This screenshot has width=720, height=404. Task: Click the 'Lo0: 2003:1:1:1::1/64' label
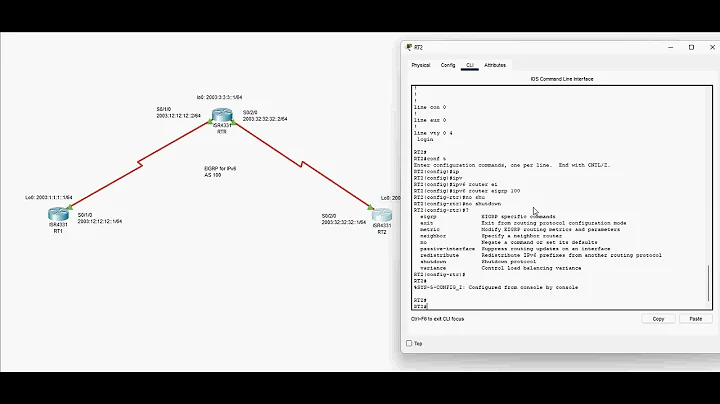point(49,197)
